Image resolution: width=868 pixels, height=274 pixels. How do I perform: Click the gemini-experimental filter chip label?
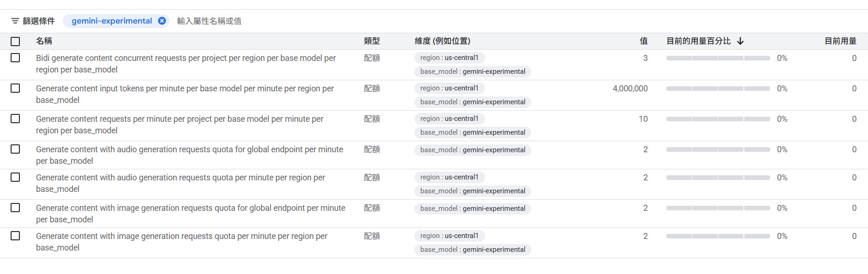(112, 21)
